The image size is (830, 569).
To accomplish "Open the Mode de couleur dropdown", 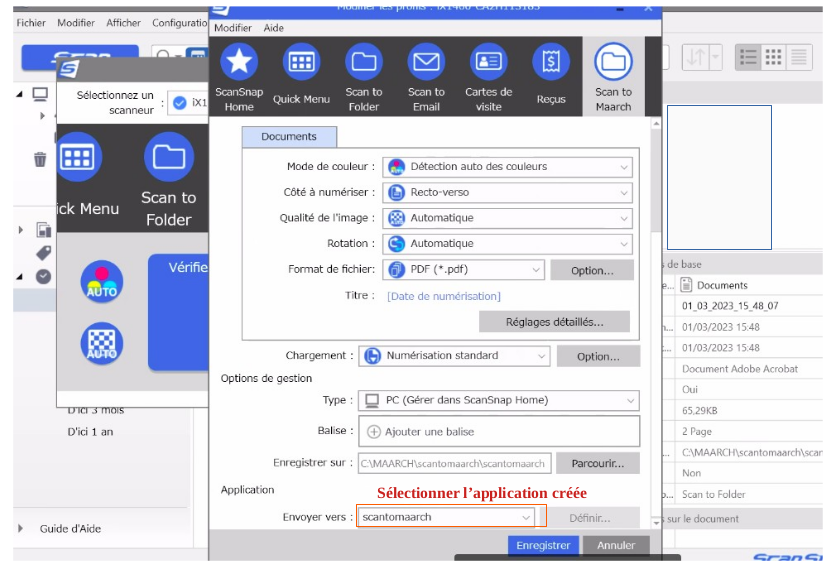I will tap(508, 167).
